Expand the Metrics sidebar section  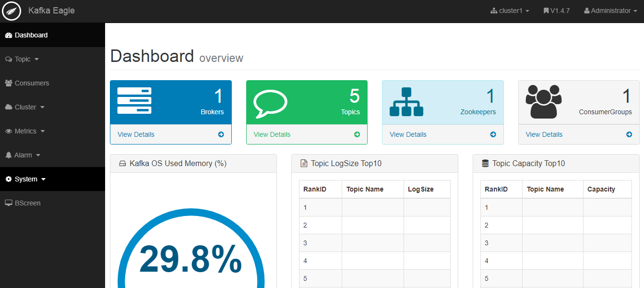[x=25, y=131]
